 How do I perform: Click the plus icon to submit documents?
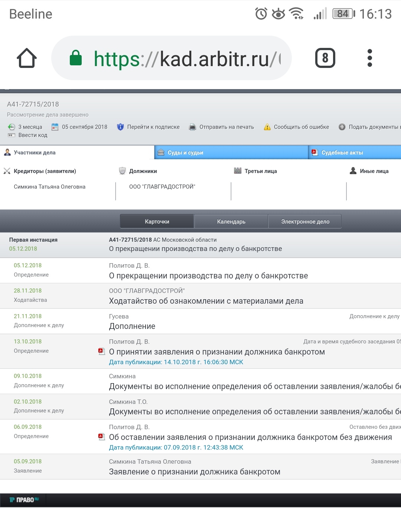(342, 127)
